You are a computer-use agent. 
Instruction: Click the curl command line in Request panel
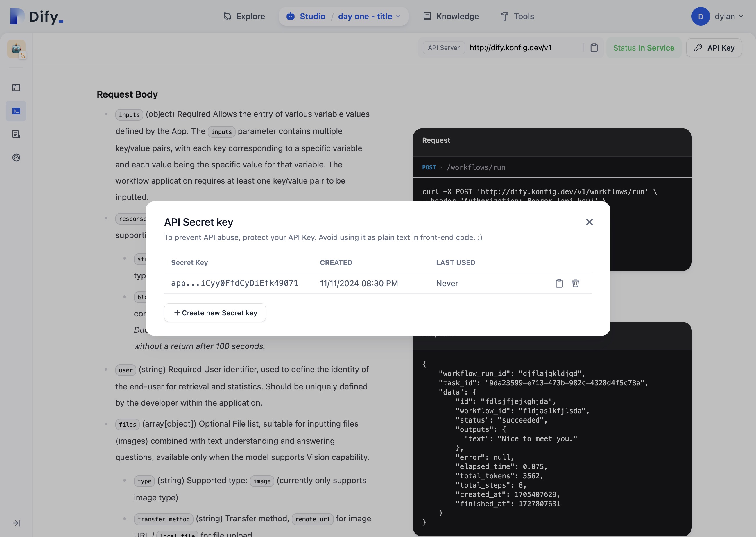coord(540,191)
